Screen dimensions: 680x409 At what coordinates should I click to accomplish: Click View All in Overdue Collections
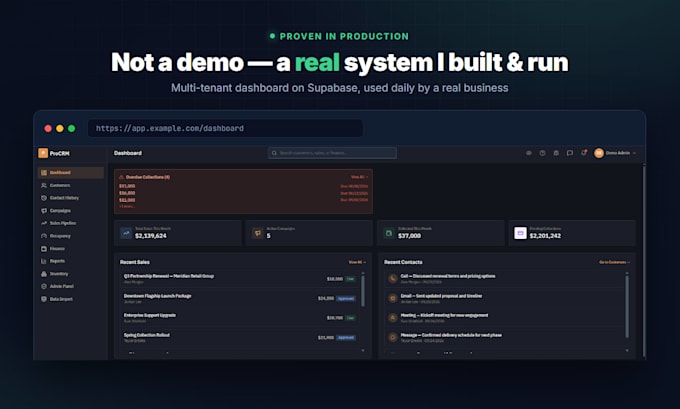point(360,177)
